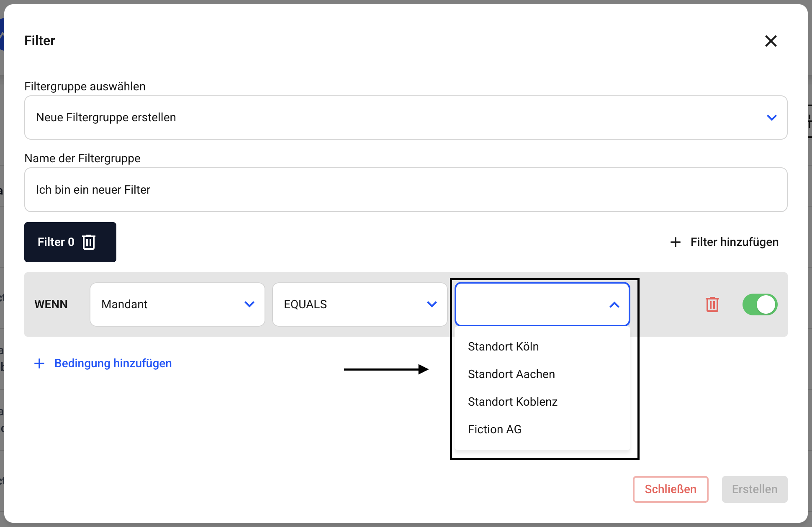
Task: Open the EQUALS operator dropdown
Action: tap(360, 304)
